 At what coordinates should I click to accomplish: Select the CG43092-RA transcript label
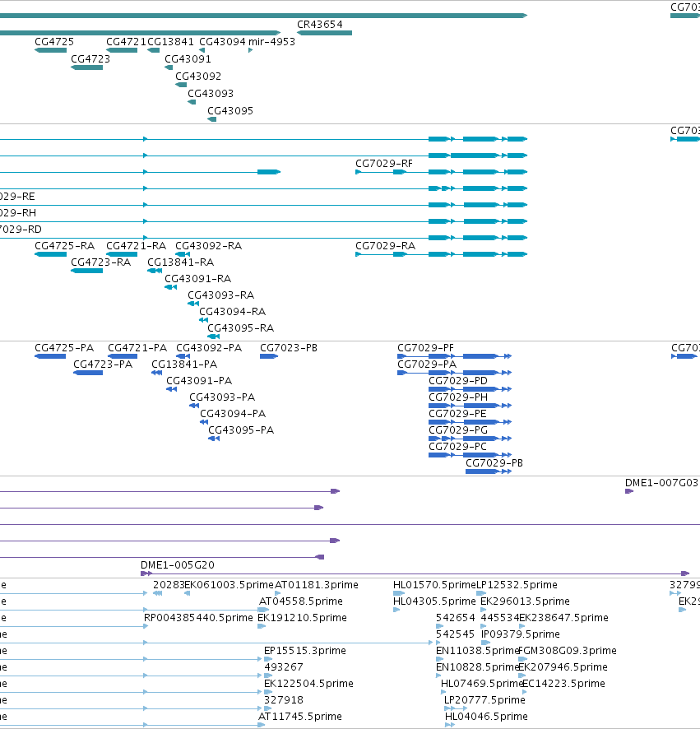(x=209, y=245)
